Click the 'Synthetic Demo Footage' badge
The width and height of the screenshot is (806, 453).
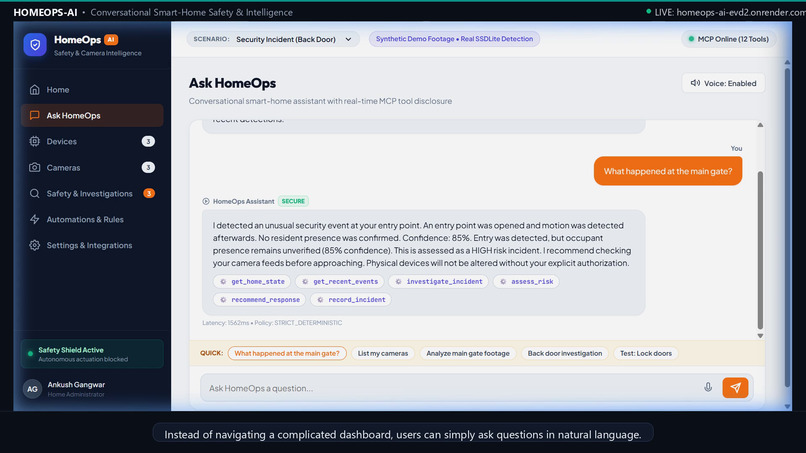pyautogui.click(x=454, y=39)
